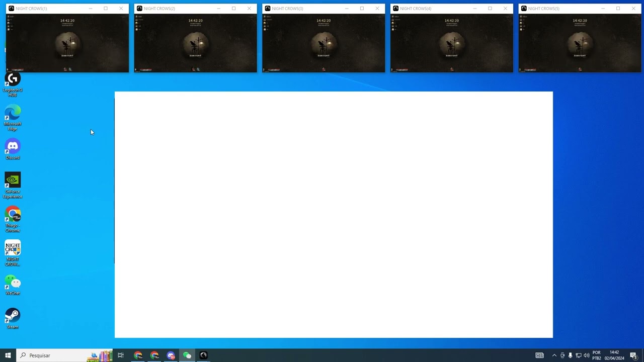Launch Steam from the desktop icon
The image size is (644, 362).
point(13,318)
